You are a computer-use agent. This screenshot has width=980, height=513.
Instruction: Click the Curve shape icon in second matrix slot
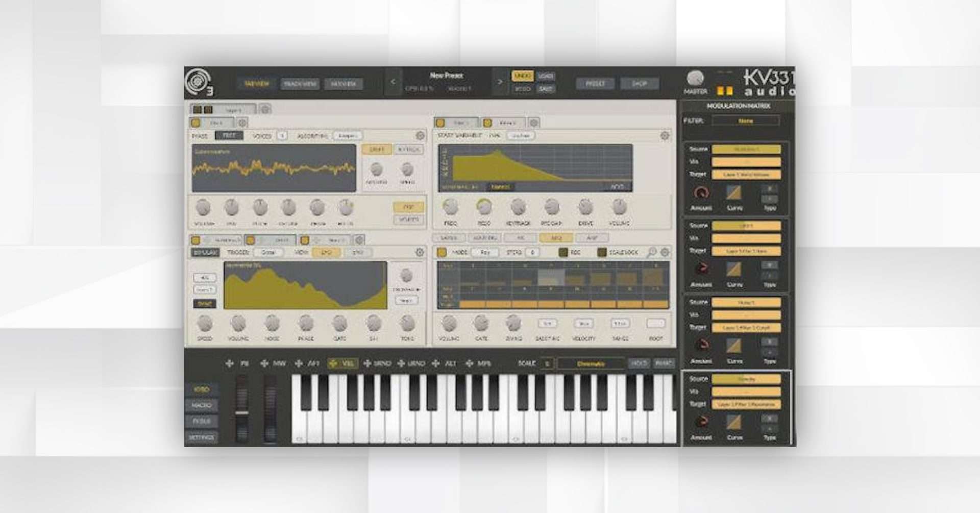click(x=734, y=270)
